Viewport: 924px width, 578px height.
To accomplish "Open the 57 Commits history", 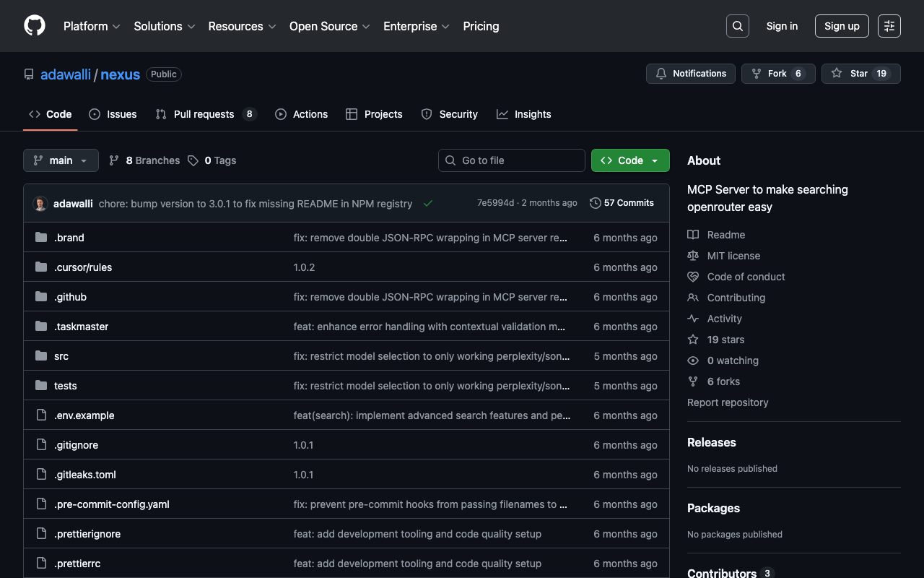I will tap(622, 203).
